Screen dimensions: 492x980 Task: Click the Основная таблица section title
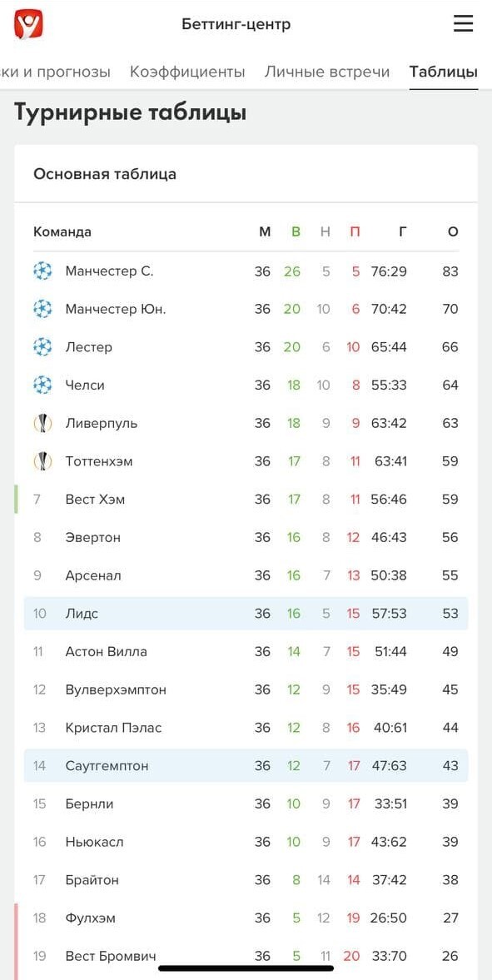[x=105, y=174]
